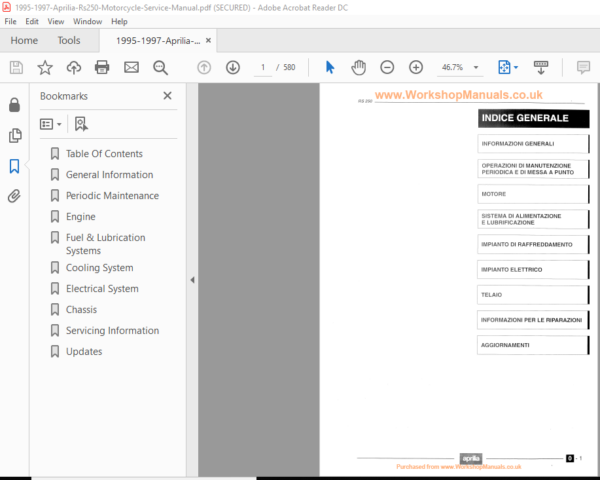Click IMPIANTO ELETTRICO index entry
This screenshot has width=600, height=480.
[533, 269]
